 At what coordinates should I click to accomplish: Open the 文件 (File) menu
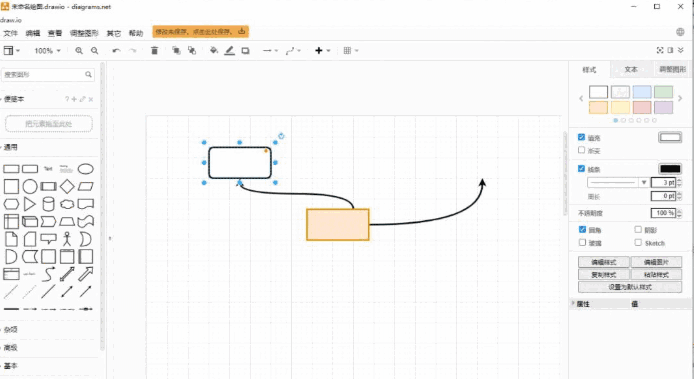click(10, 33)
